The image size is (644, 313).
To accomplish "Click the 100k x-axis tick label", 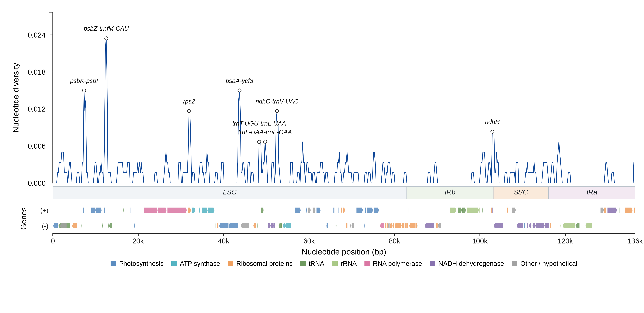I will tap(480, 241).
